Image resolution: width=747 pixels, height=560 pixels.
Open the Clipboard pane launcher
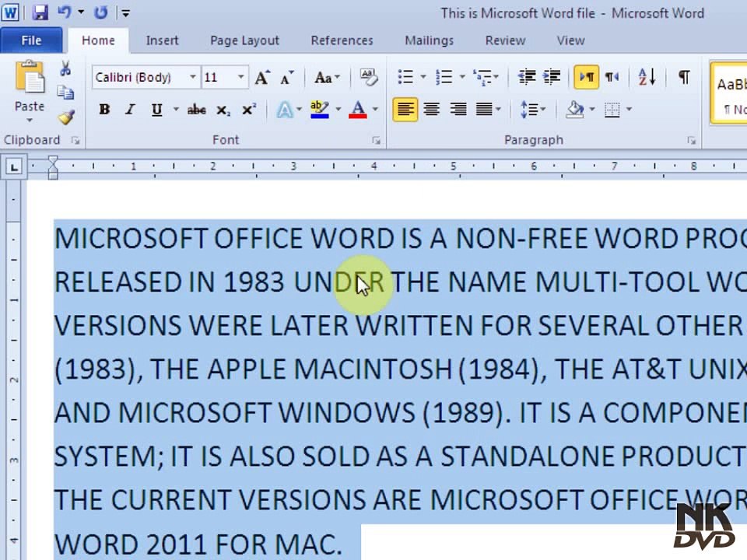(x=75, y=141)
